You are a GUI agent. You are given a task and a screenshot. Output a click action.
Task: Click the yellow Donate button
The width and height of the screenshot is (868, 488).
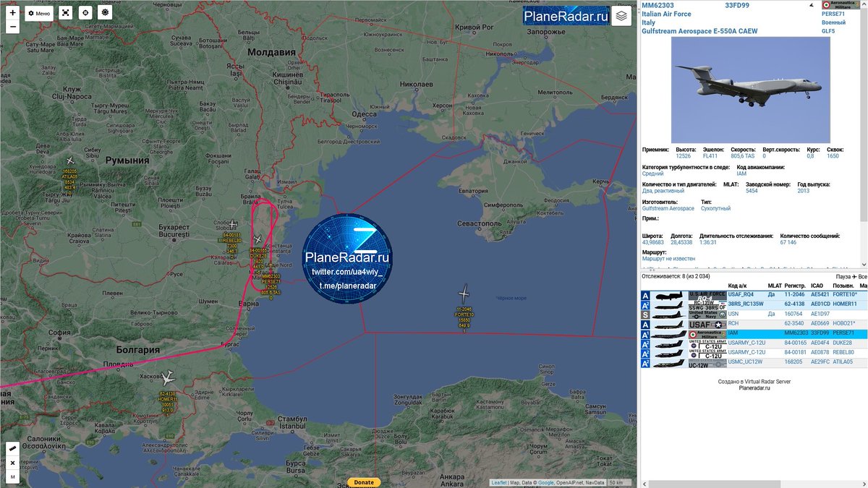tap(364, 482)
